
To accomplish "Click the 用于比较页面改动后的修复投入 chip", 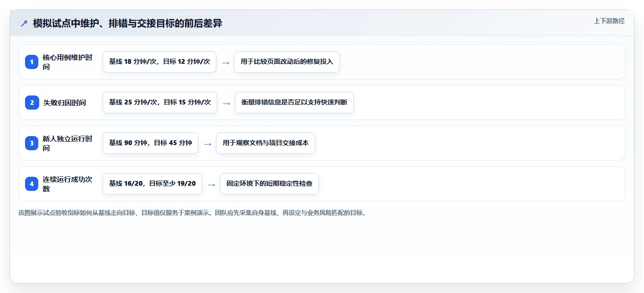I will click(287, 62).
